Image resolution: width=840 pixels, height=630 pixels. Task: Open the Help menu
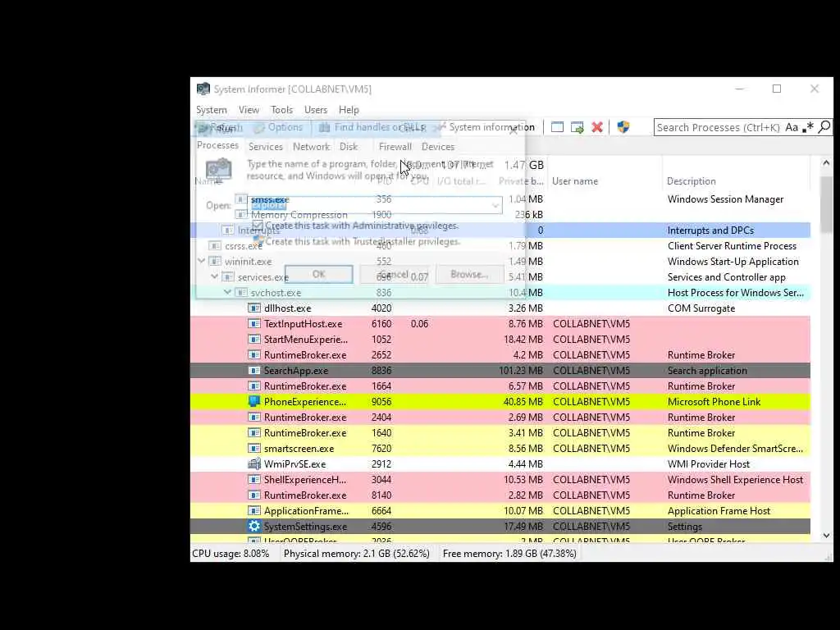pyautogui.click(x=349, y=110)
